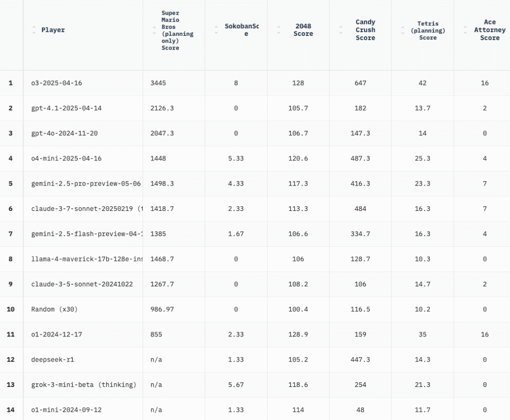Click 2048 score 117.3
This screenshot has height=420, width=510.
(x=298, y=184)
